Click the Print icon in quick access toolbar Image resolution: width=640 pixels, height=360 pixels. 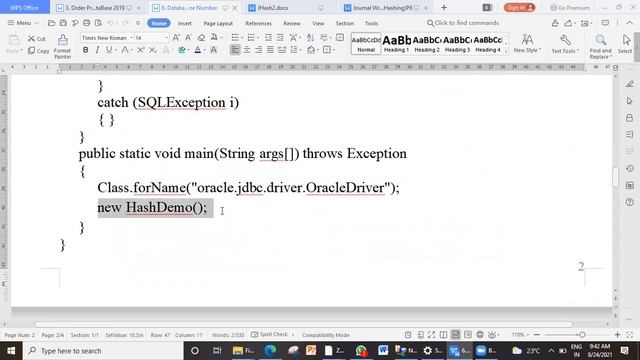(x=87, y=23)
